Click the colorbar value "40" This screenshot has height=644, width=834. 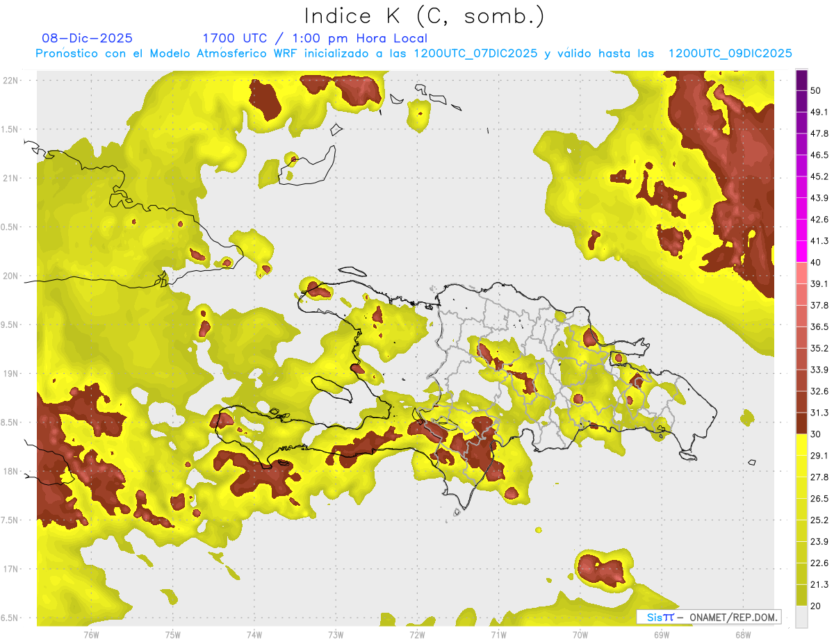coord(817,262)
